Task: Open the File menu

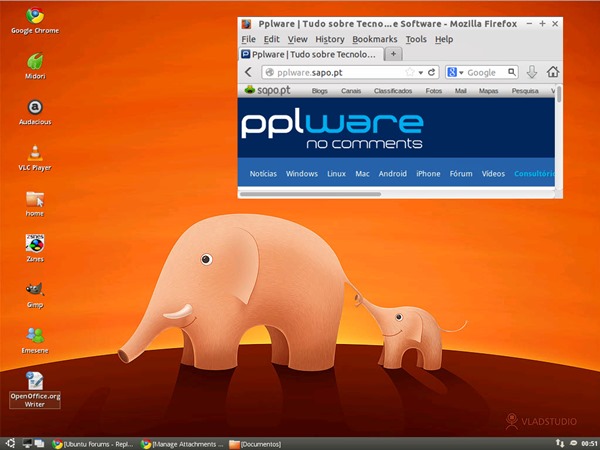Action: click(x=248, y=39)
